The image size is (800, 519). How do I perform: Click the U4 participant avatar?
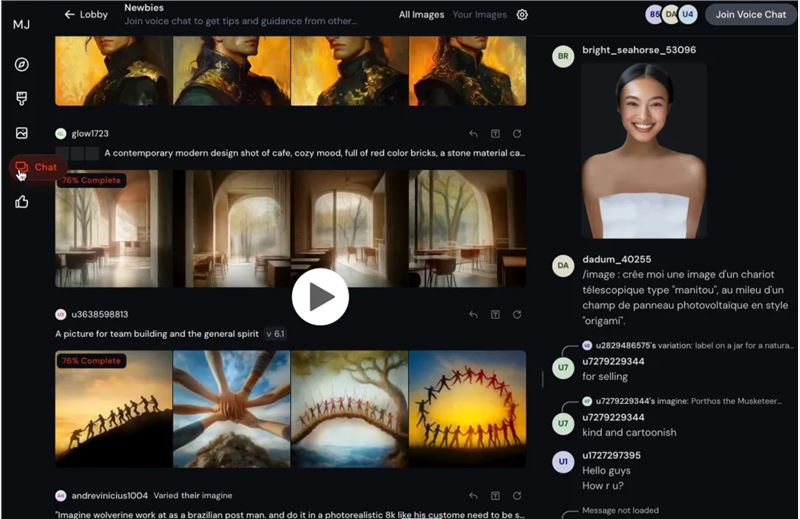688,15
